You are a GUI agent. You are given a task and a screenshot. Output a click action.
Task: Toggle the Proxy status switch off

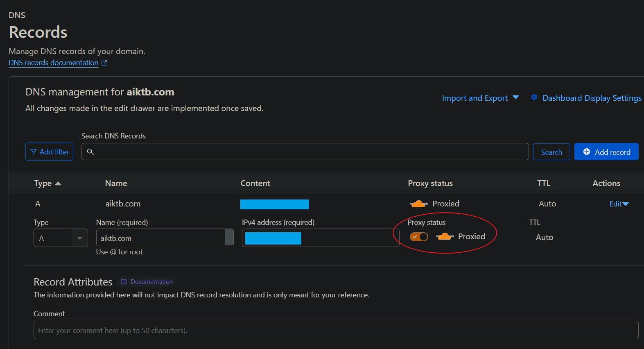[x=419, y=237]
